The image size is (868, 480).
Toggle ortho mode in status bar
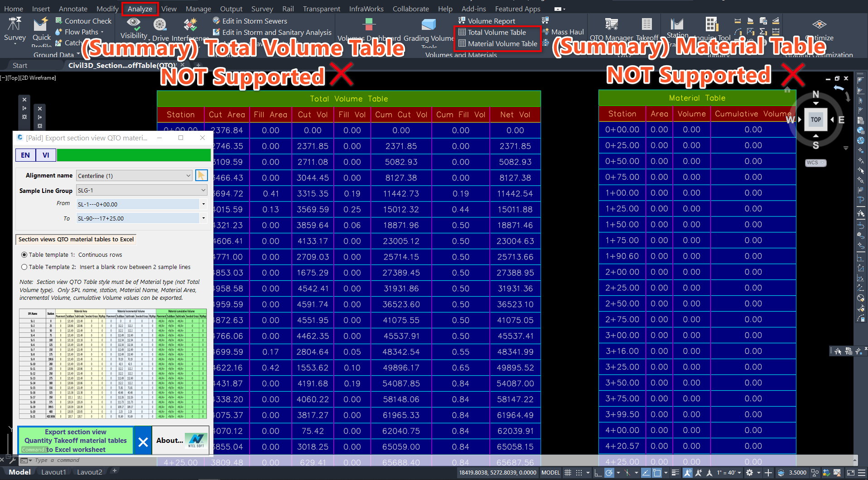[598, 472]
